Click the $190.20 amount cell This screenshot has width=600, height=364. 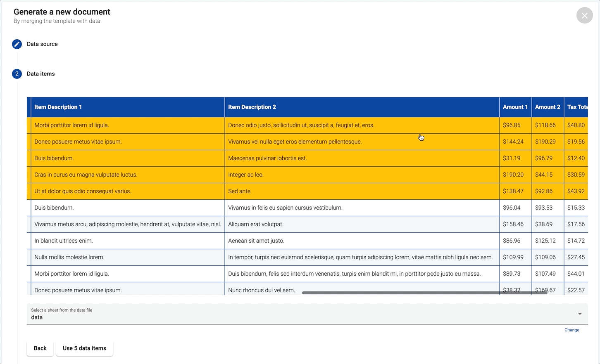[515, 175]
